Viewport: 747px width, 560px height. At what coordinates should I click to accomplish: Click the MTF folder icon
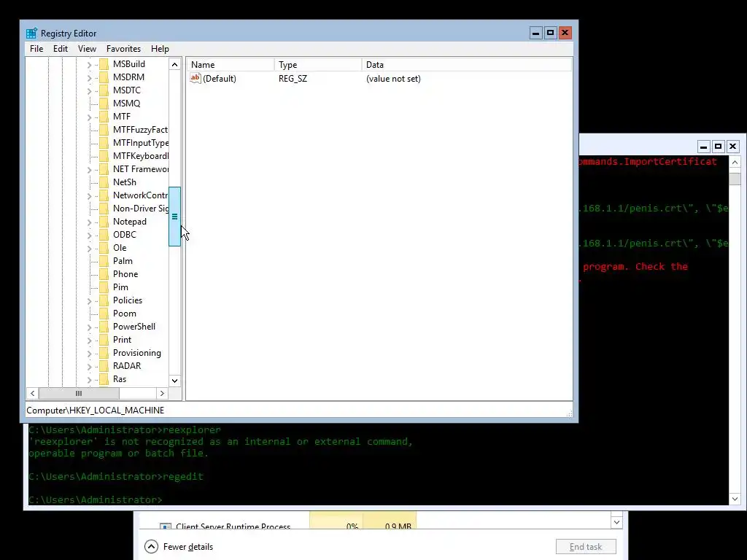(x=104, y=117)
